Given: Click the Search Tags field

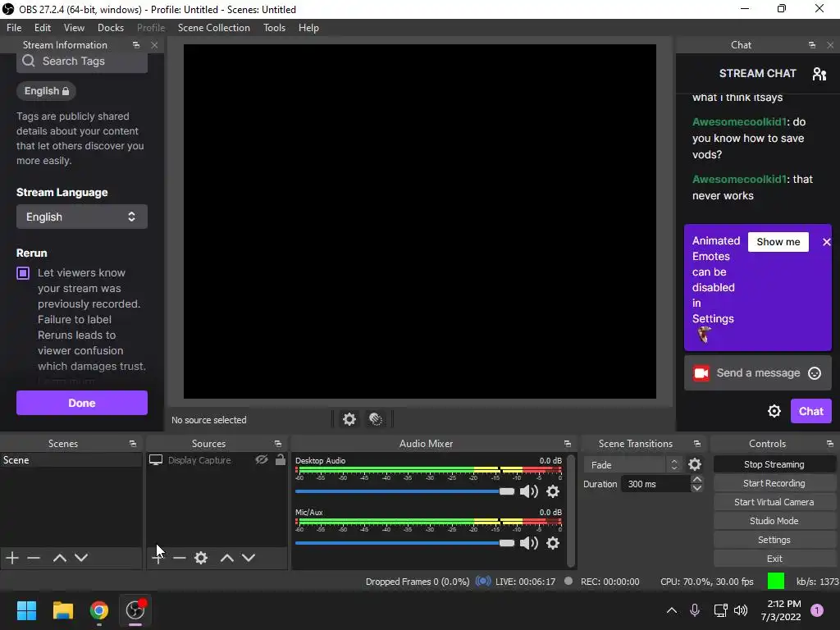Looking at the screenshot, I should tap(82, 62).
